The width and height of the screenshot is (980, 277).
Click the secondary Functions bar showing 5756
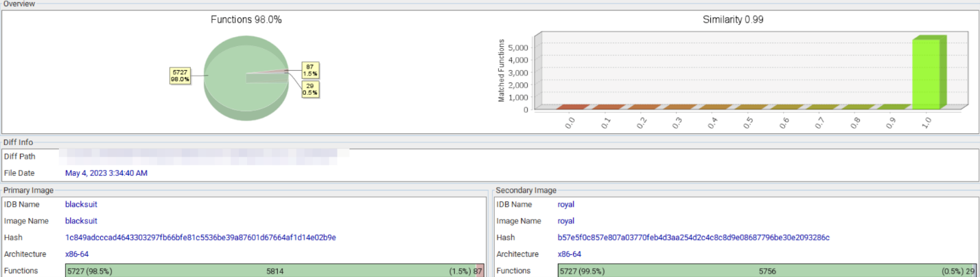[767, 272]
